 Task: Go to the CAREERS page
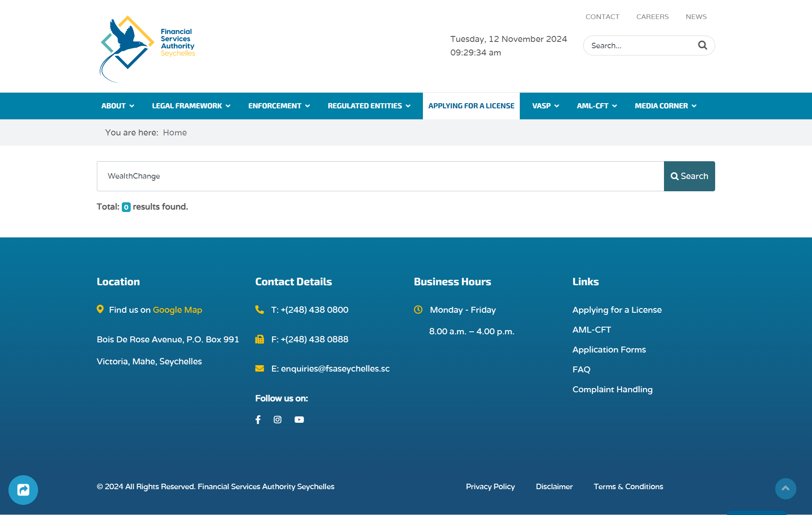click(653, 17)
